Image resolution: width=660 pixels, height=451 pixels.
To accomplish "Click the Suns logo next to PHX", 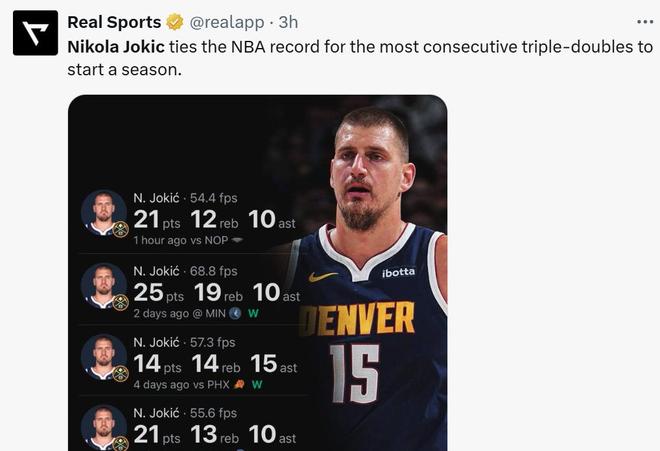I will click(240, 384).
